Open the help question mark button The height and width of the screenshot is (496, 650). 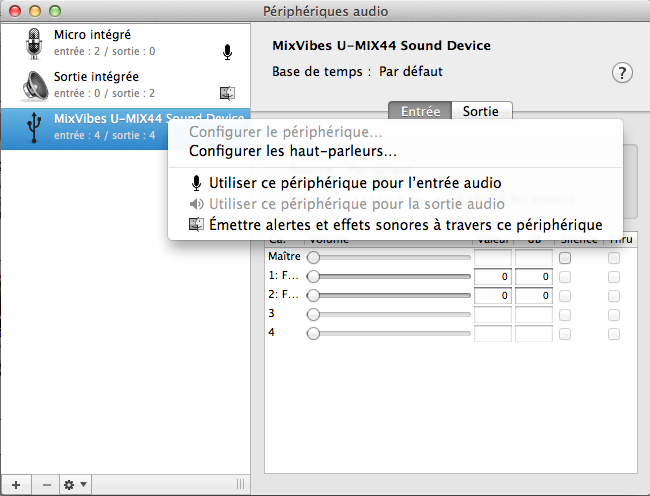(622, 73)
